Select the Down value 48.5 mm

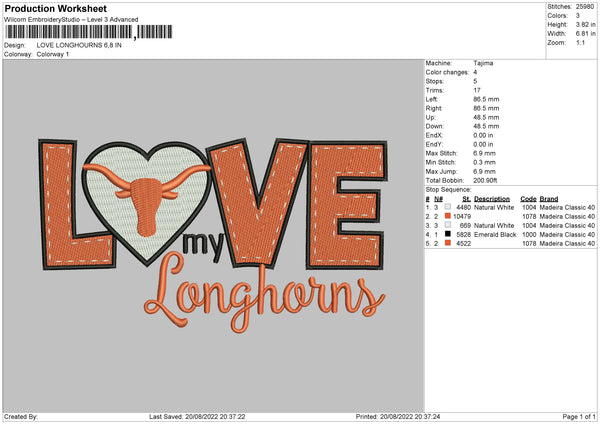coord(486,126)
